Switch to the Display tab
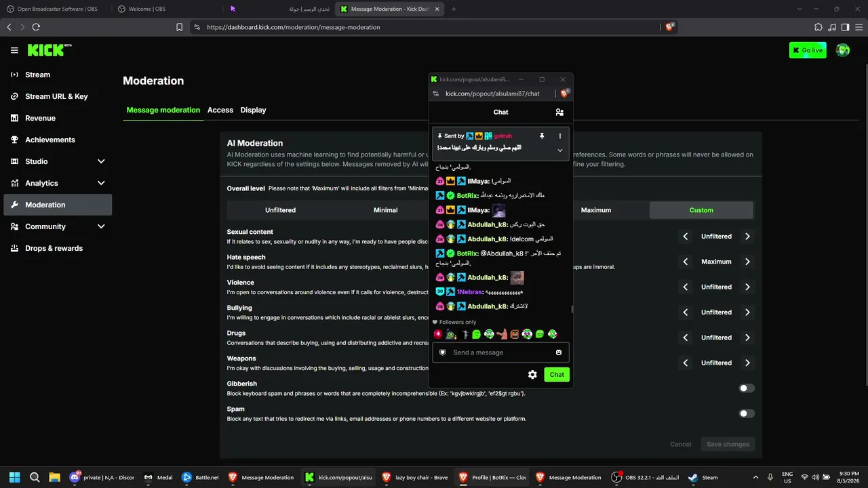Image resolution: width=868 pixels, height=488 pixels. 253,110
